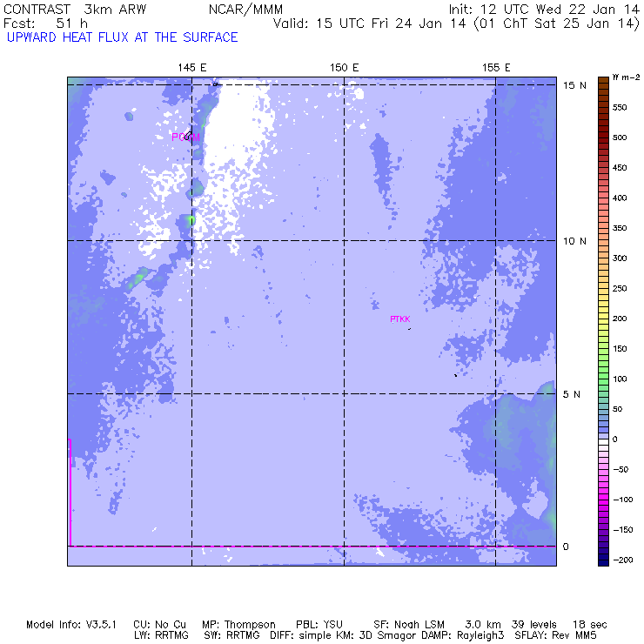This screenshot has height=644, width=644.
Task: Select the '150 E' longitude label
Action: pyautogui.click(x=344, y=68)
